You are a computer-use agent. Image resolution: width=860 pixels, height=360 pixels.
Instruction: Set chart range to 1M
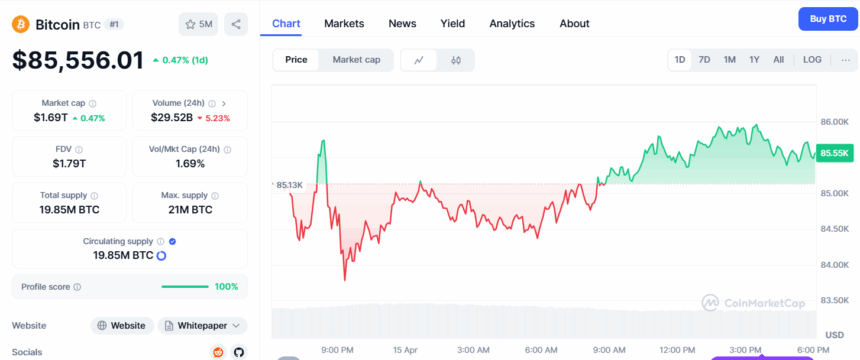click(729, 60)
